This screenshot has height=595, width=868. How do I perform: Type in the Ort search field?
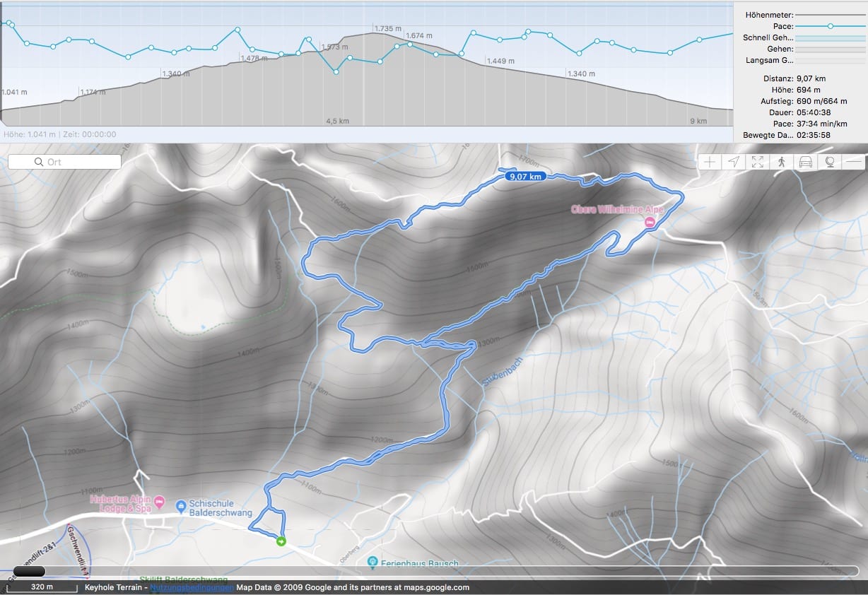click(71, 162)
